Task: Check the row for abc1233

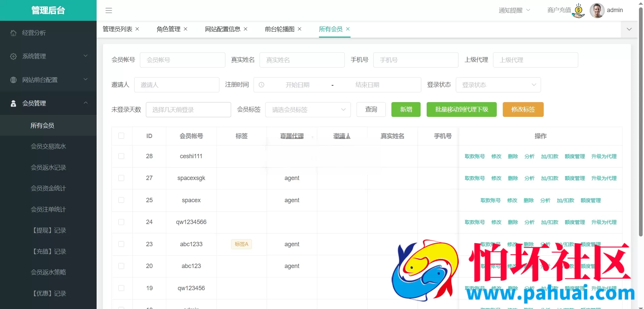Action: 121,244
